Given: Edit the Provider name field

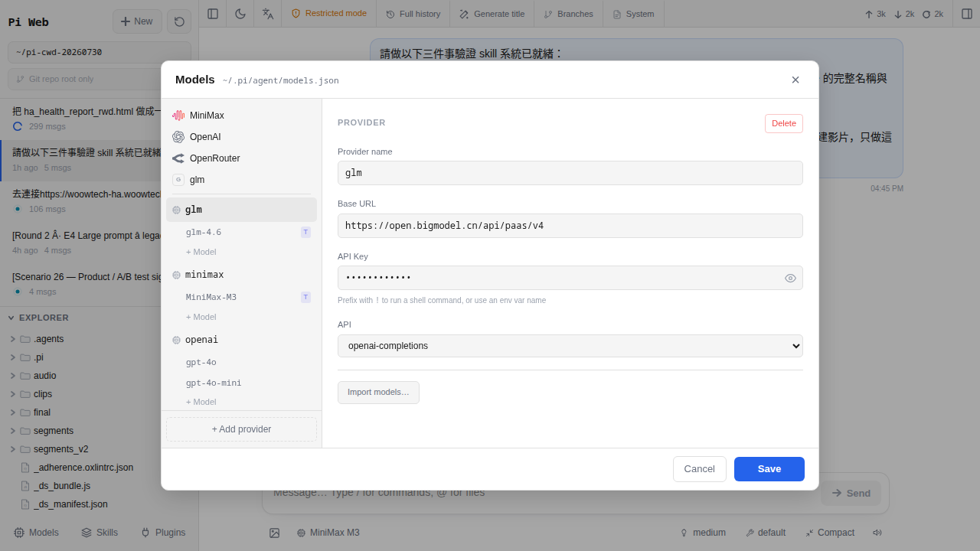Looking at the screenshot, I should coord(570,173).
